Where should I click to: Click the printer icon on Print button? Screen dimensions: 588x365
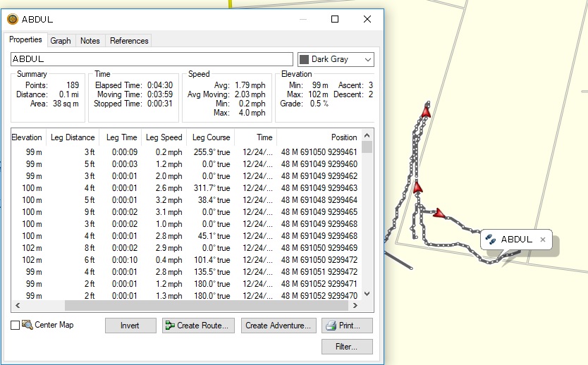[330, 326]
